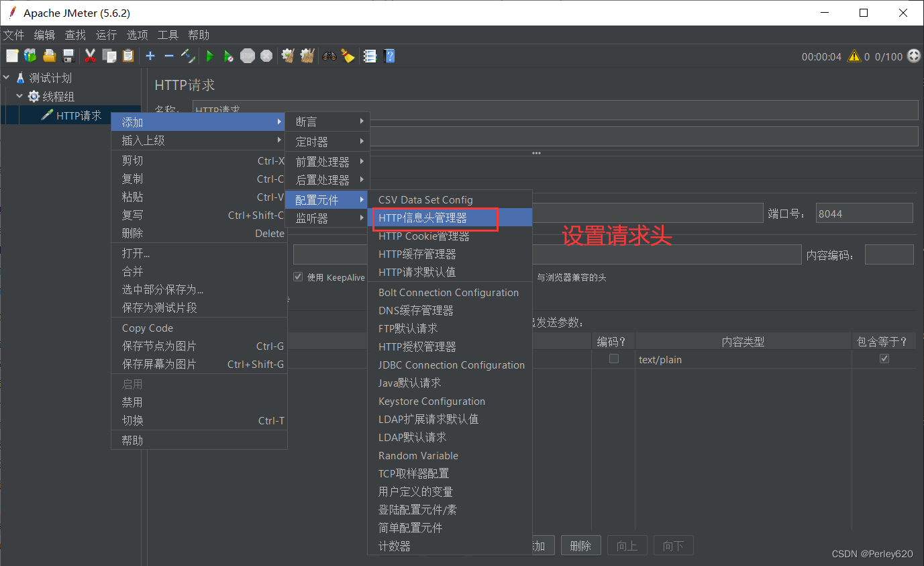Viewport: 924px width, 566px height.
Task: Click the New test plan toolbar icon
Action: (11, 56)
